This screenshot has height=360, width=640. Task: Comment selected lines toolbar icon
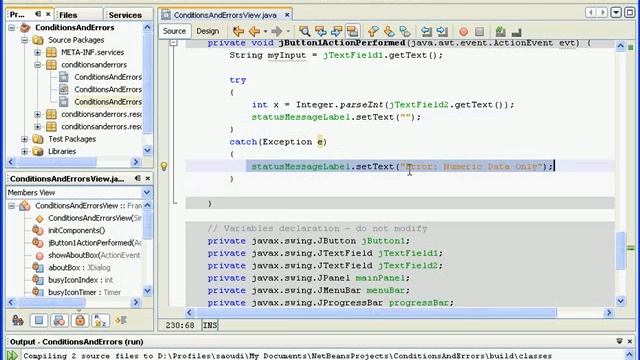point(500,31)
